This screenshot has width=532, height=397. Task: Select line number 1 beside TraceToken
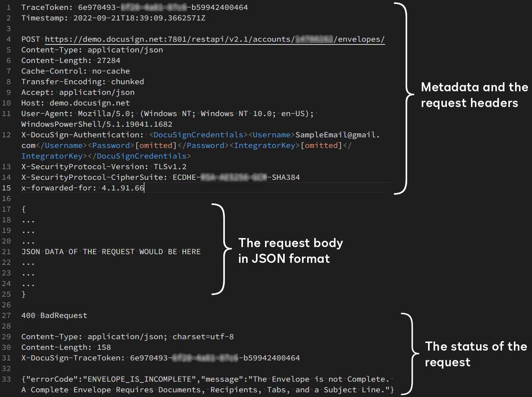[8, 7]
